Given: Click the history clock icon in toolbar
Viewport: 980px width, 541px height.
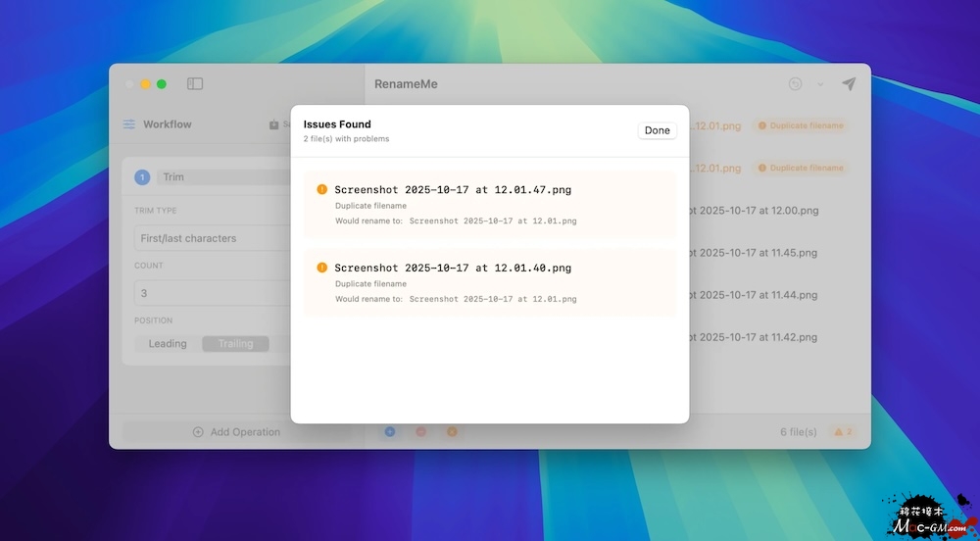Looking at the screenshot, I should coord(795,84).
